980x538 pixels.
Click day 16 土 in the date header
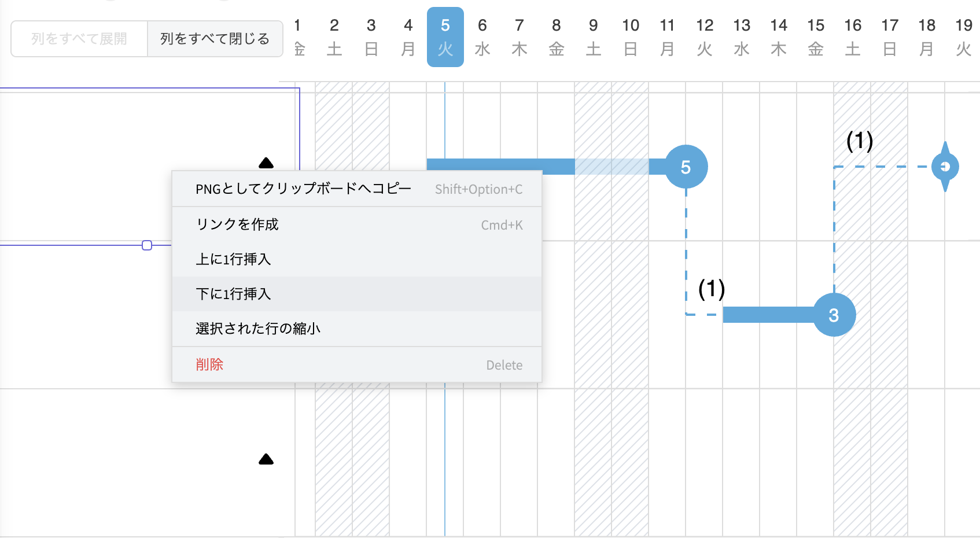852,37
